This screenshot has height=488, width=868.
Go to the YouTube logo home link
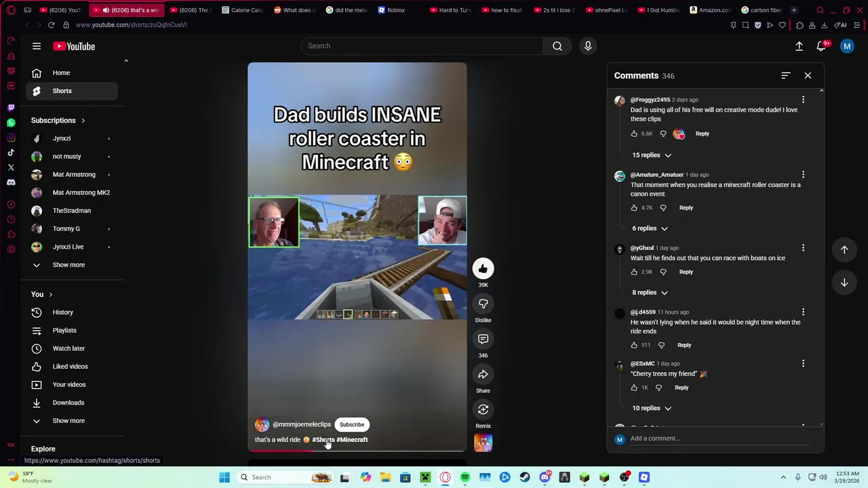[x=75, y=46]
